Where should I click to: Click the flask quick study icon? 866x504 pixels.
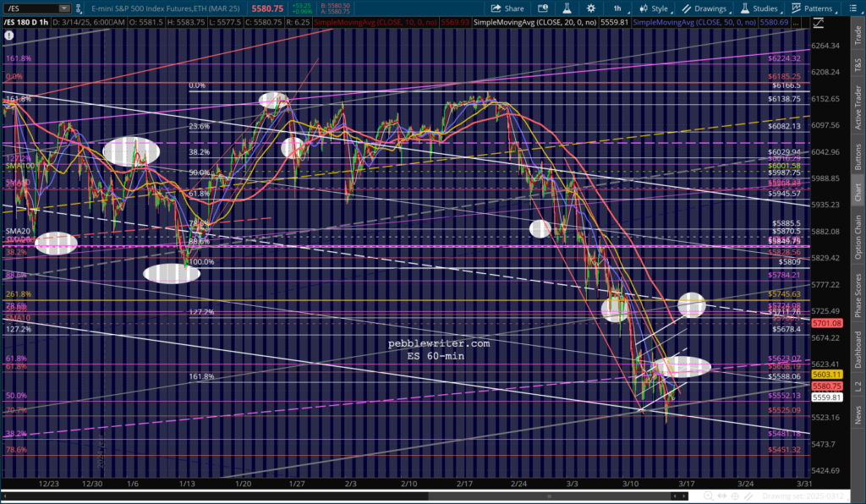[567, 8]
